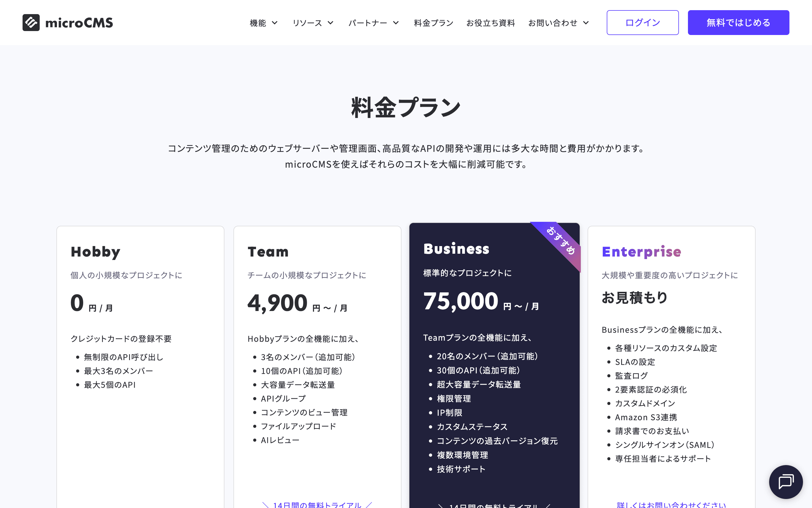Click 権限管理 list item
812x508 pixels.
click(x=454, y=398)
